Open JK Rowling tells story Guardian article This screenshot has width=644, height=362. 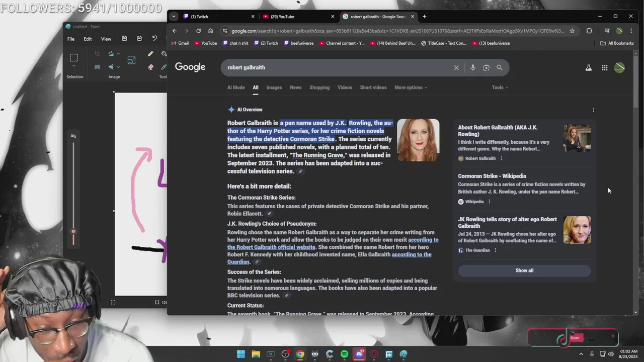[507, 222]
